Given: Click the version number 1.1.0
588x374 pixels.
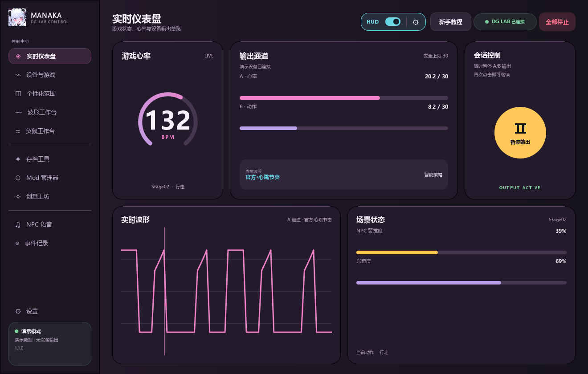Looking at the screenshot, I should [19, 348].
